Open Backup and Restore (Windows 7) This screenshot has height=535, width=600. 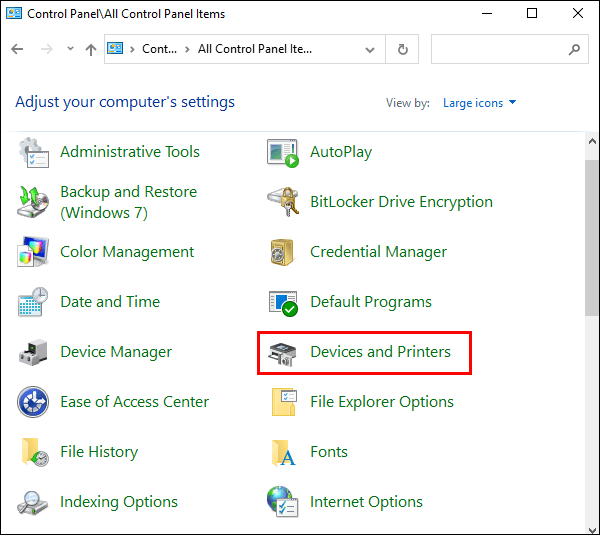pyautogui.click(x=129, y=202)
